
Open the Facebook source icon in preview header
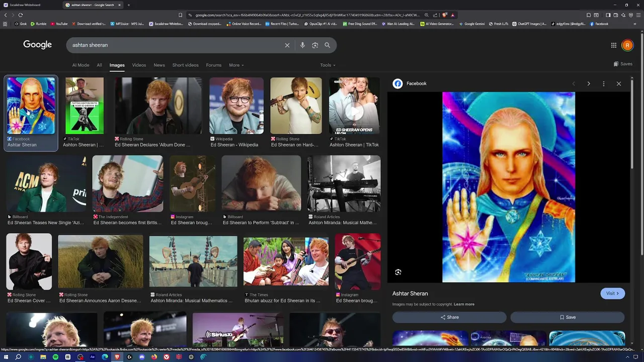397,83
